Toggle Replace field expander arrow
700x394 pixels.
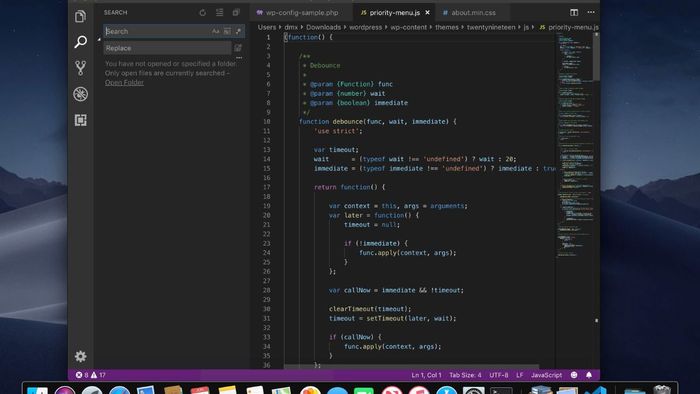pos(99,39)
